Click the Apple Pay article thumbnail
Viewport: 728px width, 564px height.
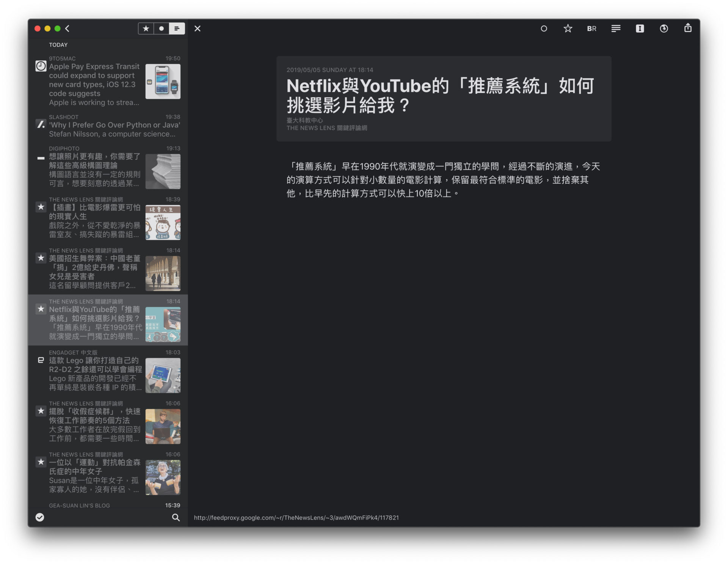coord(163,82)
